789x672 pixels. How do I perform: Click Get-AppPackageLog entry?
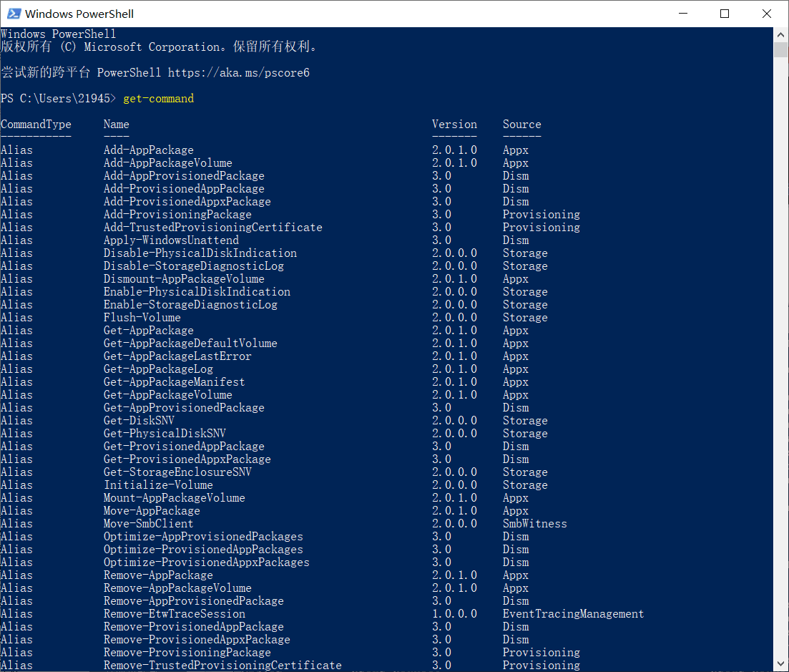[x=158, y=369]
